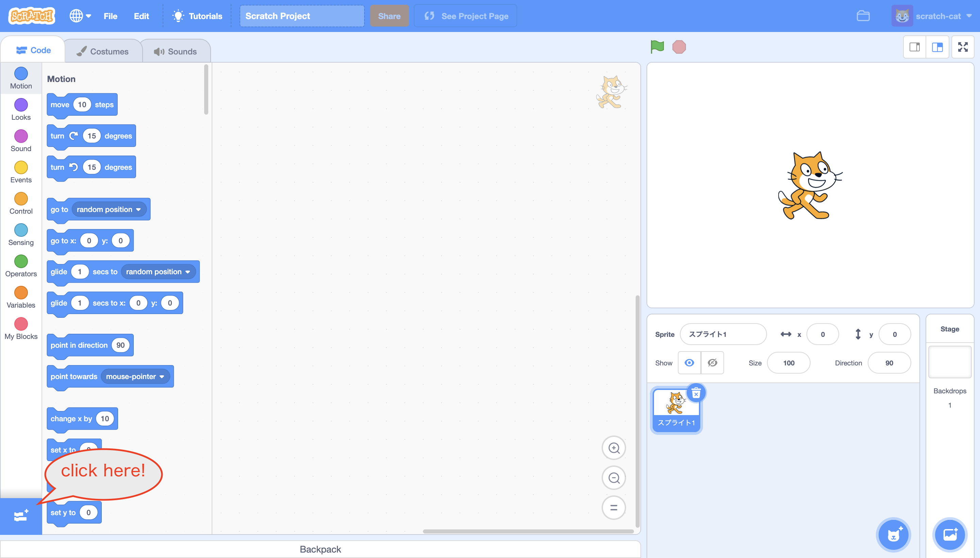
Task: Zoom in on the code workspace
Action: [614, 448]
